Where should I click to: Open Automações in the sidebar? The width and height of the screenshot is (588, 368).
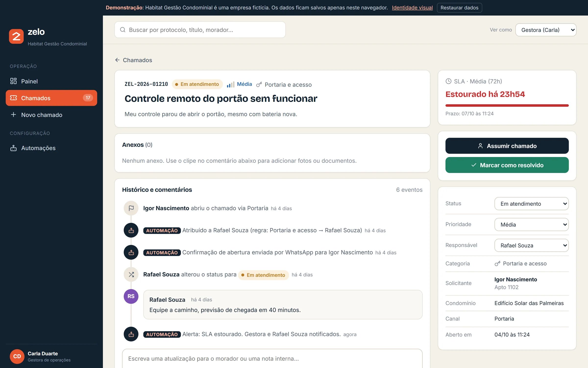click(51, 148)
